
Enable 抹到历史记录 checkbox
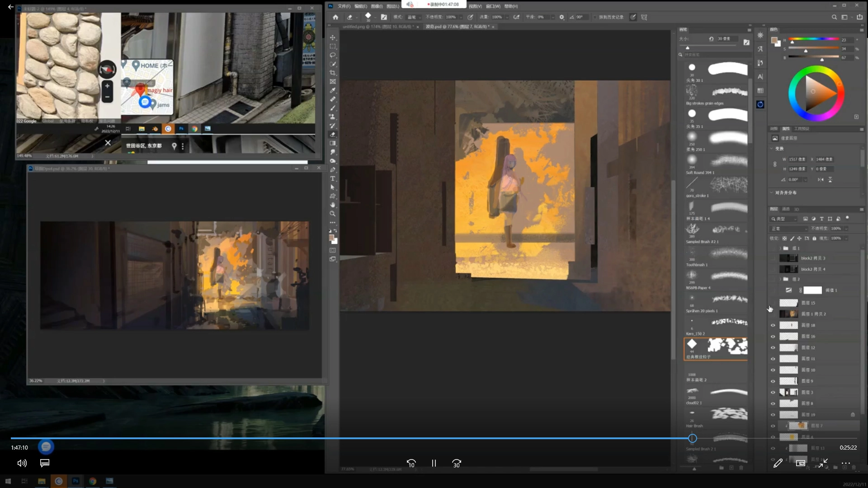coord(595,17)
